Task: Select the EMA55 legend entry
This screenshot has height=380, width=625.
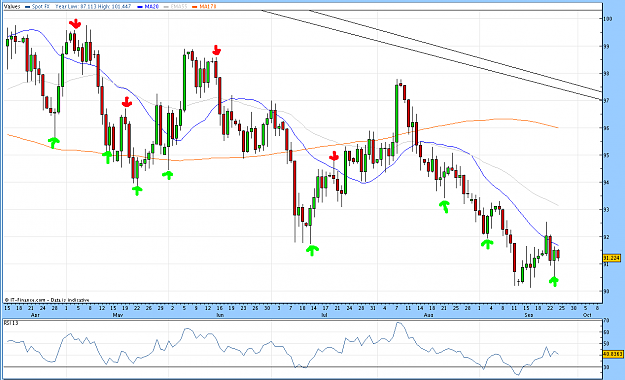Action: click(x=175, y=7)
